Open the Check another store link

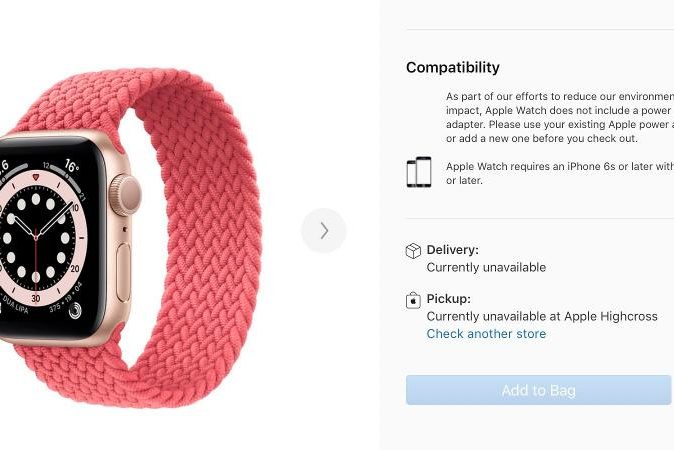click(486, 334)
